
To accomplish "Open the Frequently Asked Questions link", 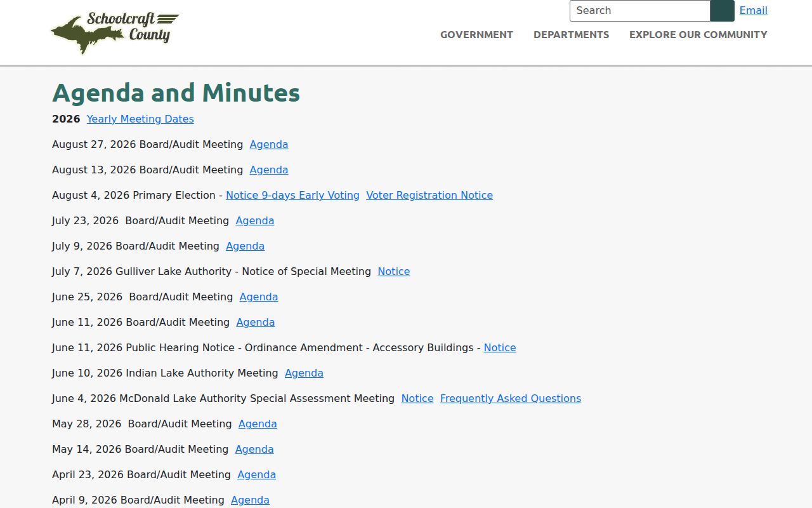I will click(511, 398).
